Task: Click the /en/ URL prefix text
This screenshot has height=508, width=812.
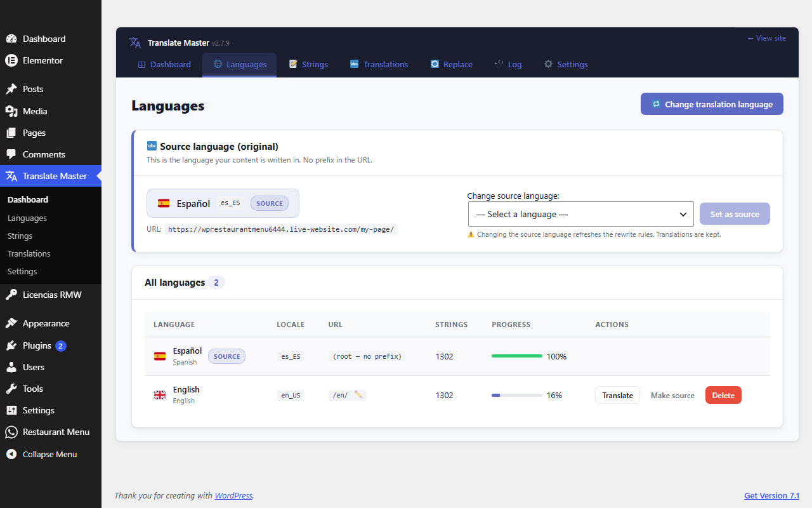Action: pos(340,395)
